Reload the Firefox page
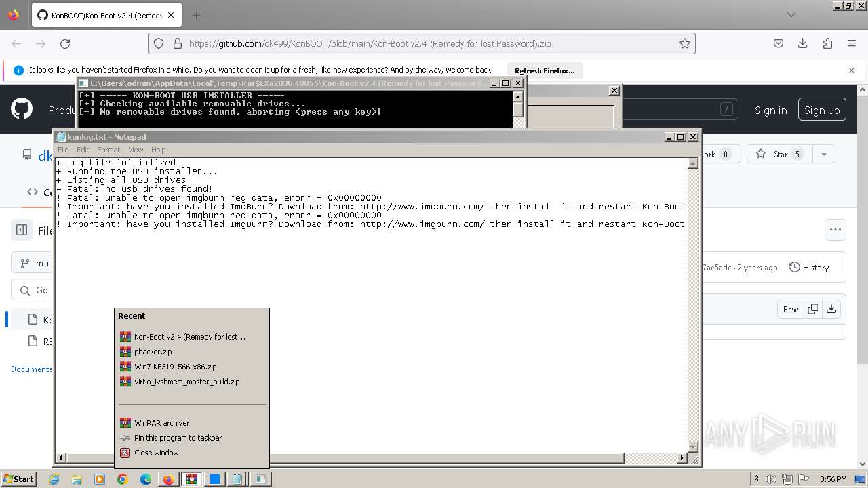Image resolution: width=868 pixels, height=488 pixels. pyautogui.click(x=65, y=43)
